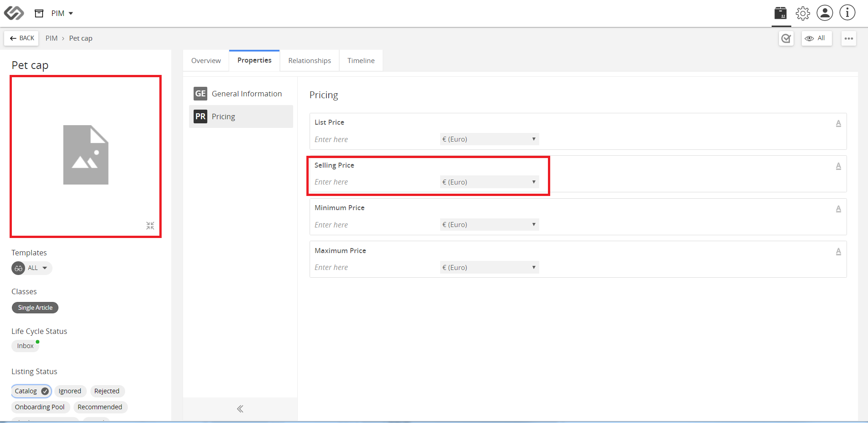This screenshot has height=423, width=868.
Task: Click the completeness check icon button
Action: pyautogui.click(x=786, y=38)
